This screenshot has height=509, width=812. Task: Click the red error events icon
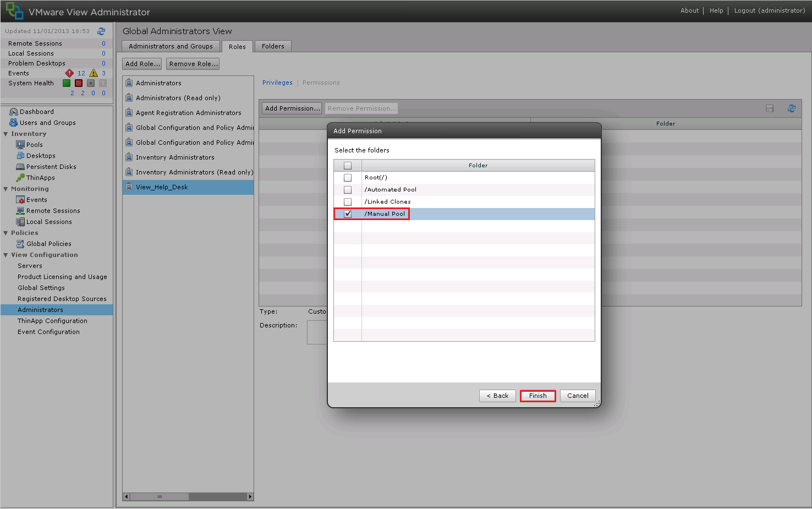pyautogui.click(x=69, y=73)
